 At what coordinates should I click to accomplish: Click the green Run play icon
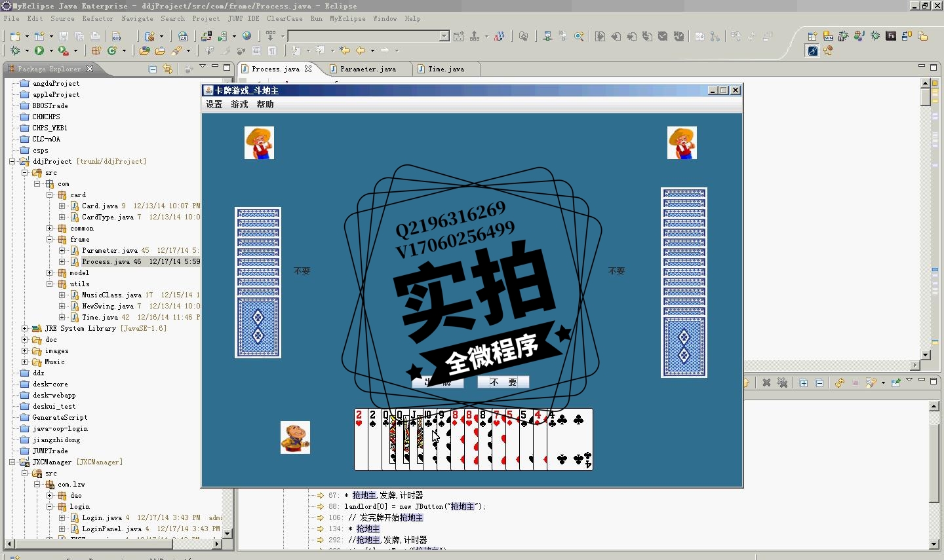39,50
